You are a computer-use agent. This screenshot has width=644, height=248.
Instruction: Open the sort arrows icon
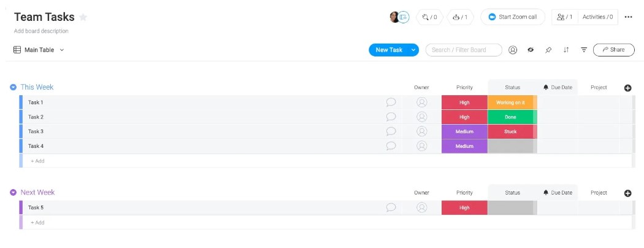tap(566, 50)
